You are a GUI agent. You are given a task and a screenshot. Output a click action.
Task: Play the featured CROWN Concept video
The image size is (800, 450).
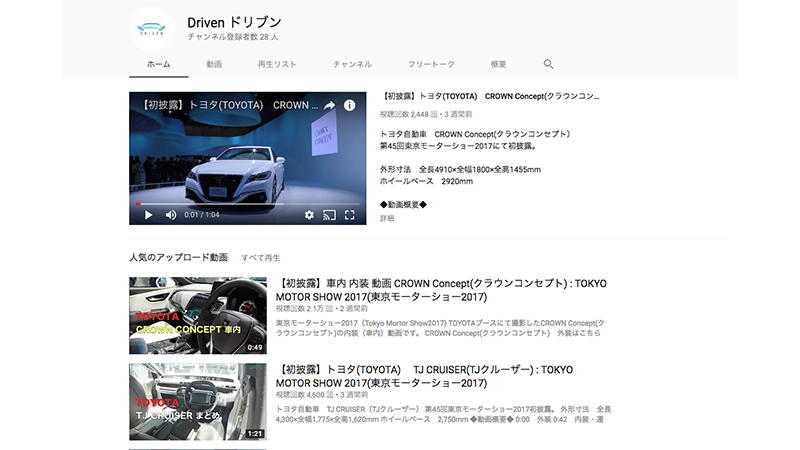pos(148,215)
